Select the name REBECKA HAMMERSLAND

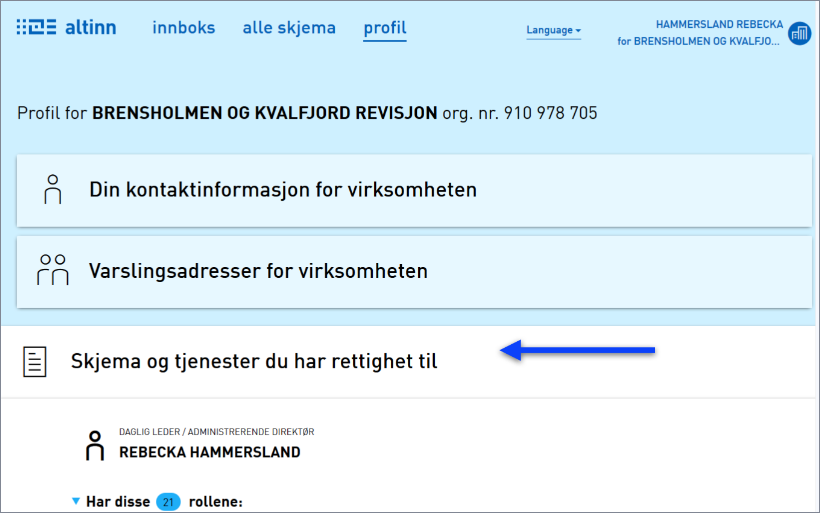tap(210, 452)
